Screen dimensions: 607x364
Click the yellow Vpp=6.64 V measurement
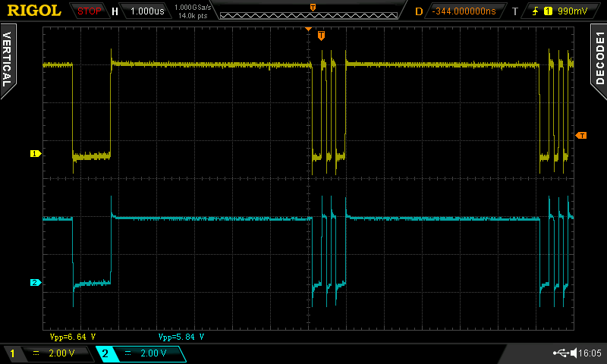click(73, 337)
